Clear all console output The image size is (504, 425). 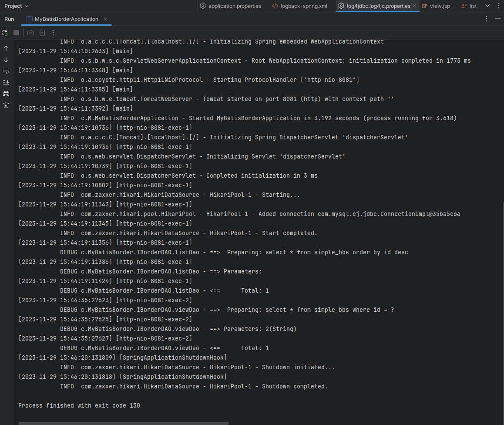point(6,105)
